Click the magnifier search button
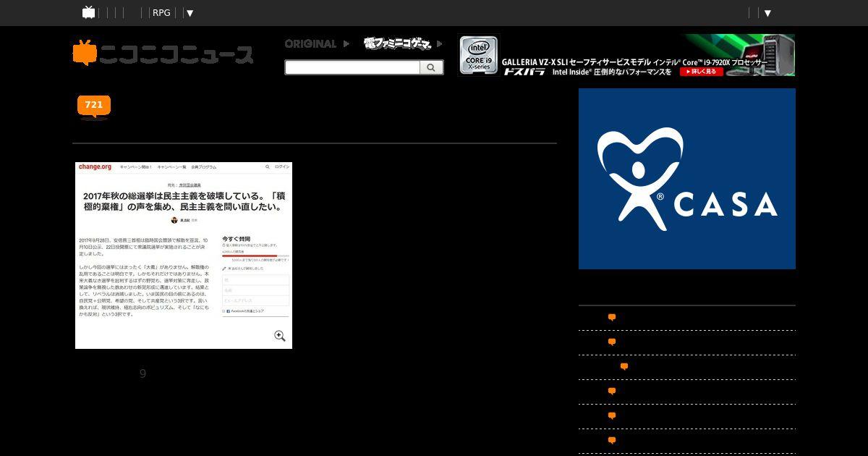This screenshot has width=868, height=456. coord(431,67)
